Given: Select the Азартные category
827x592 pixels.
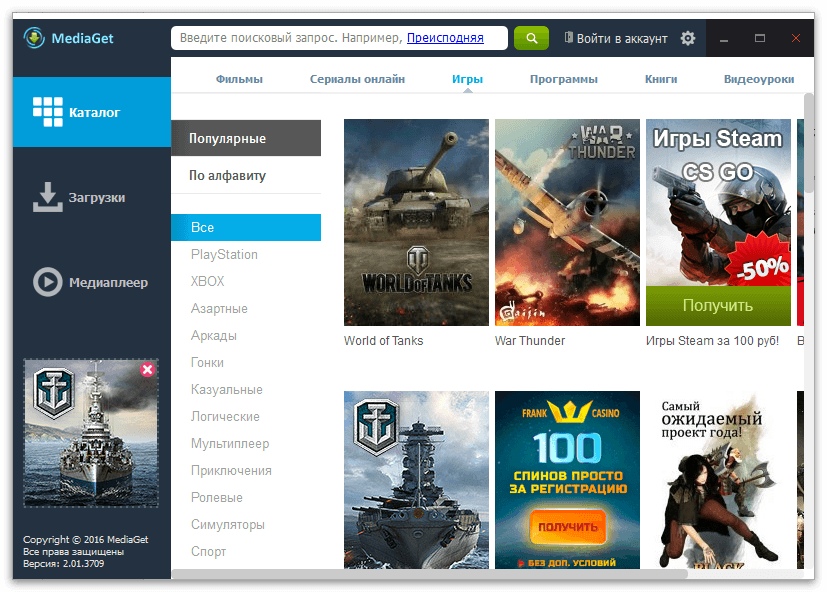Looking at the screenshot, I should pos(219,308).
